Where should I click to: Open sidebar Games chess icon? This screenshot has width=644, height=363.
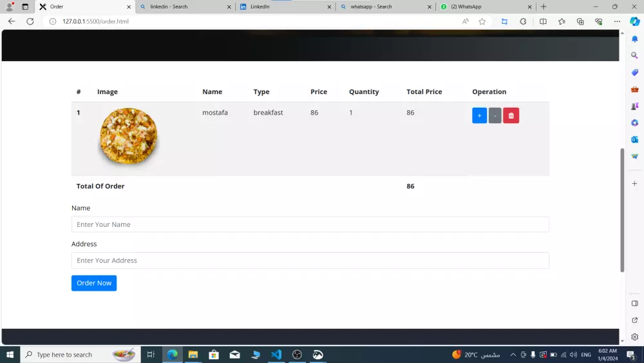point(634,106)
